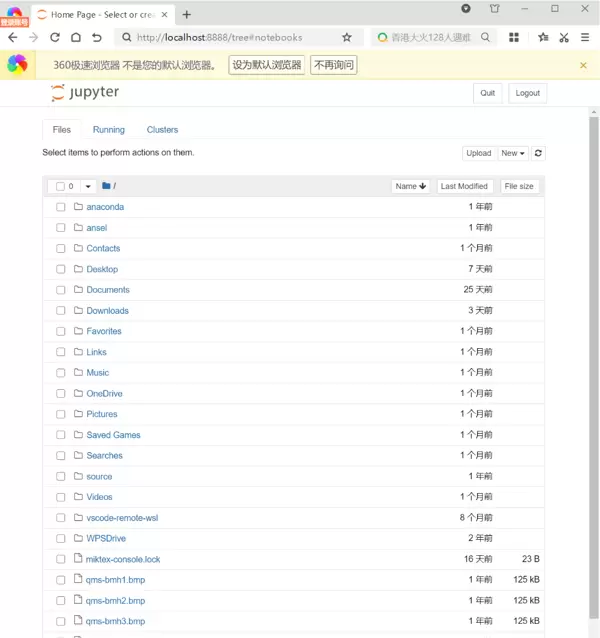Click the refresh notebook list icon
600x638 pixels.
pos(539,153)
